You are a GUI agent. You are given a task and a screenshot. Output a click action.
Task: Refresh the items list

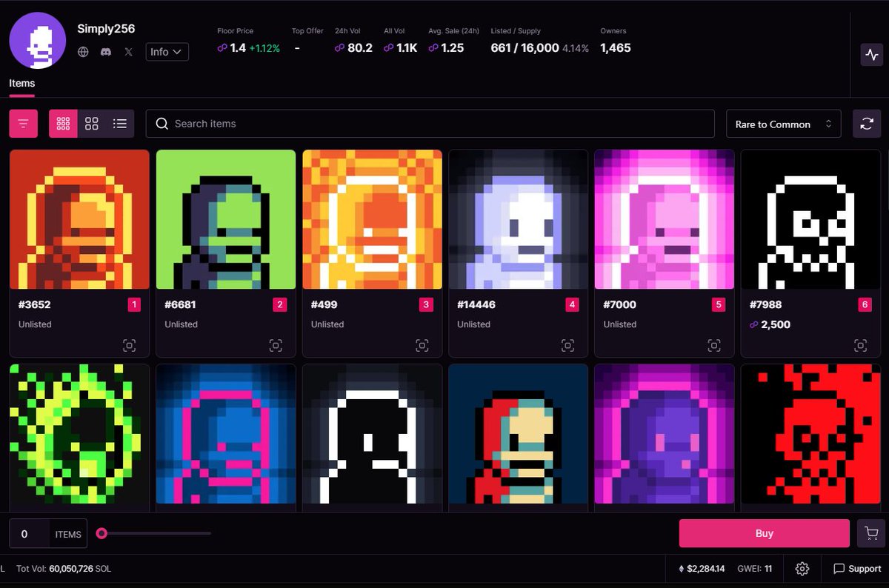867,124
